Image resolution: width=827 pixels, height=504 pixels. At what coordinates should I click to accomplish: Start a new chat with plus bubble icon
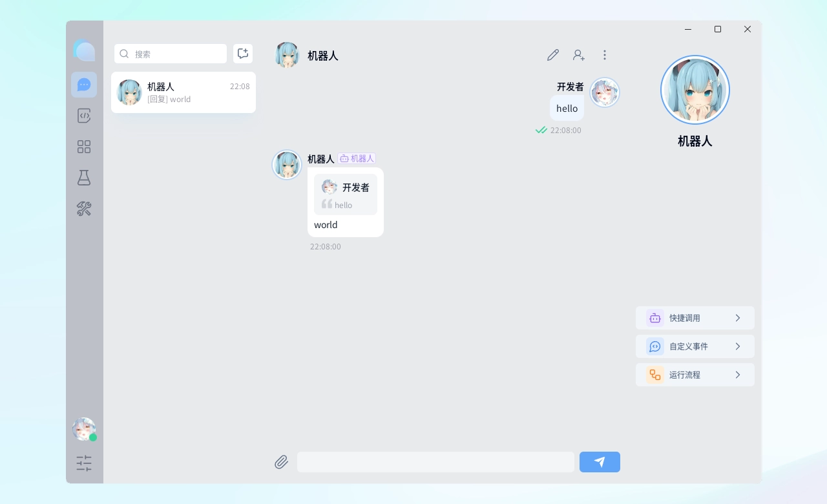click(x=243, y=54)
